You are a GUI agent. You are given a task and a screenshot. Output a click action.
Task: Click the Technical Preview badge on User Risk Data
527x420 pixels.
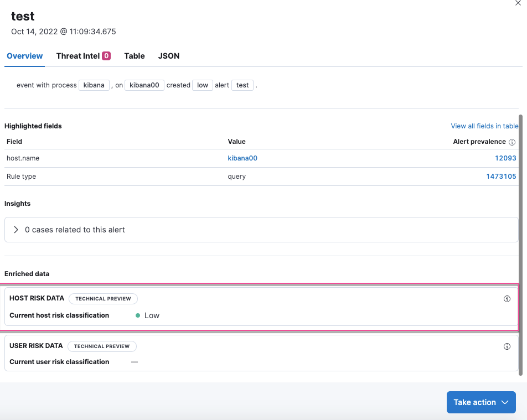point(102,346)
